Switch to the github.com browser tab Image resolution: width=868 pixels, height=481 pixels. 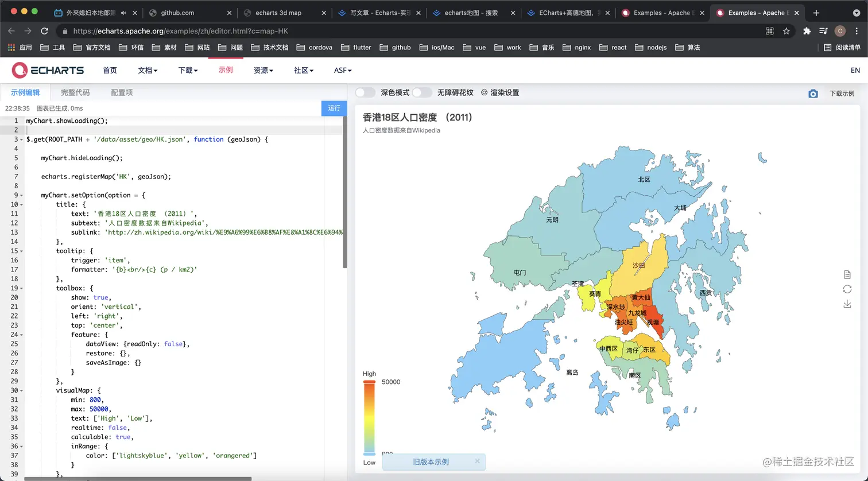click(x=190, y=13)
